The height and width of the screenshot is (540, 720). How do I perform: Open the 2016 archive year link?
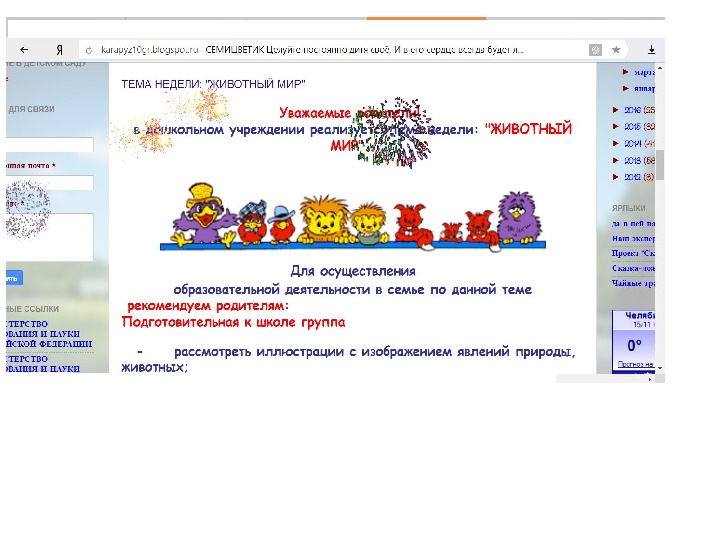[632, 110]
